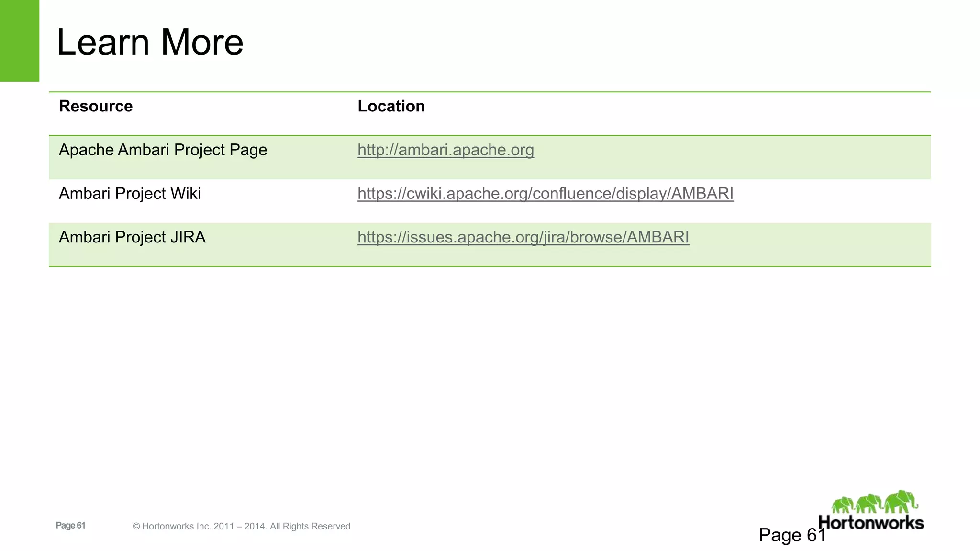The image size is (980, 551).
Task: Click the large black 'Page 61' number
Action: [x=792, y=535]
